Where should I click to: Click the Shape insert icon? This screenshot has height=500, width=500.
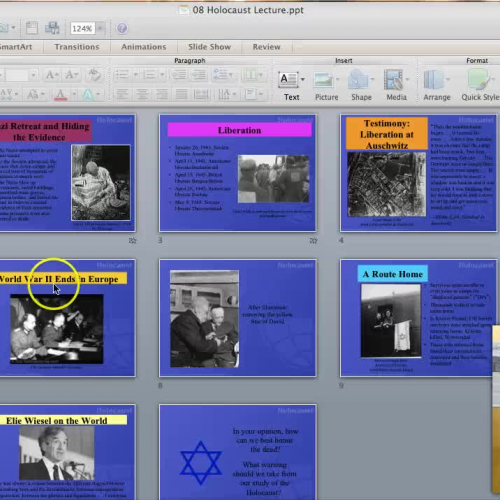(358, 79)
